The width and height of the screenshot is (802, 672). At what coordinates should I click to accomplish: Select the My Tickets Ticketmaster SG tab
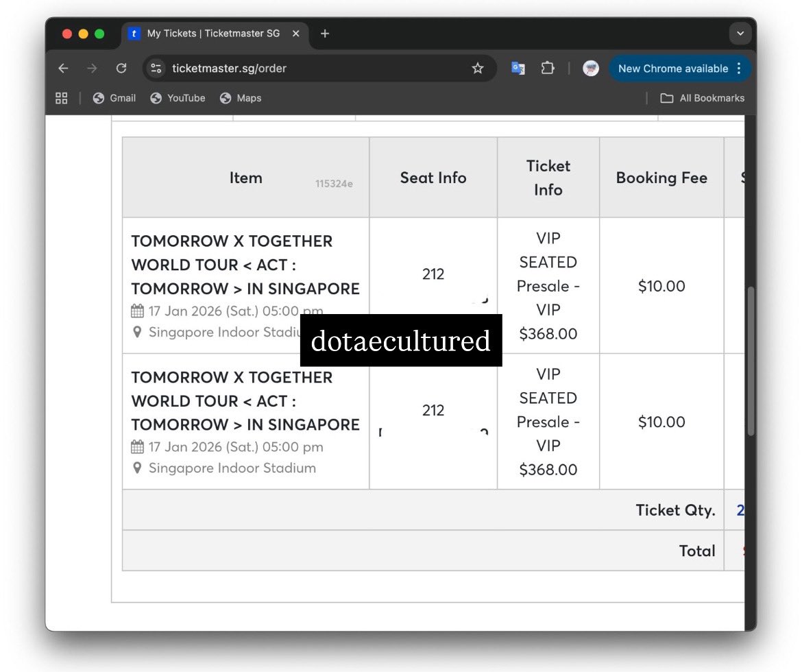coord(213,34)
